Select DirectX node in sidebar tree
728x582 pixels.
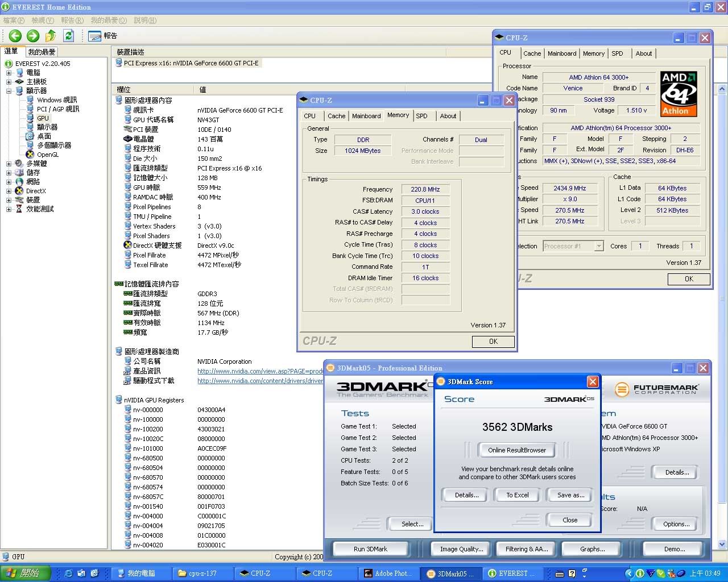pos(36,191)
